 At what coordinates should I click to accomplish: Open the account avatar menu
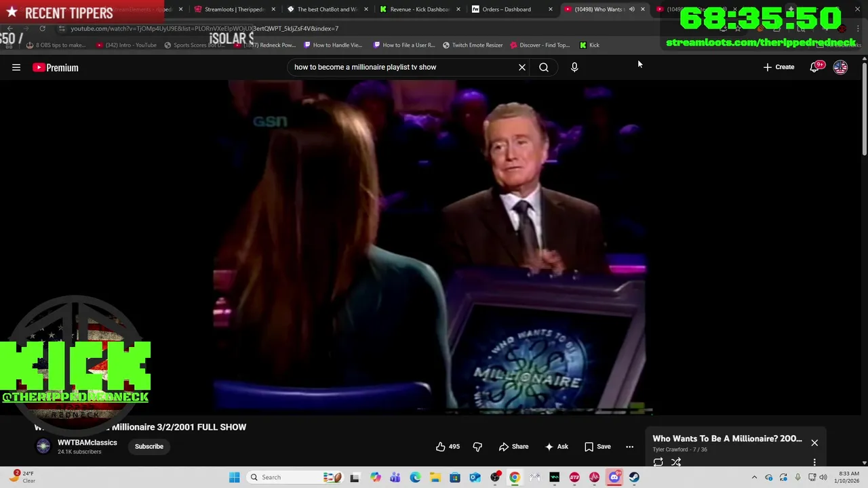pos(840,67)
